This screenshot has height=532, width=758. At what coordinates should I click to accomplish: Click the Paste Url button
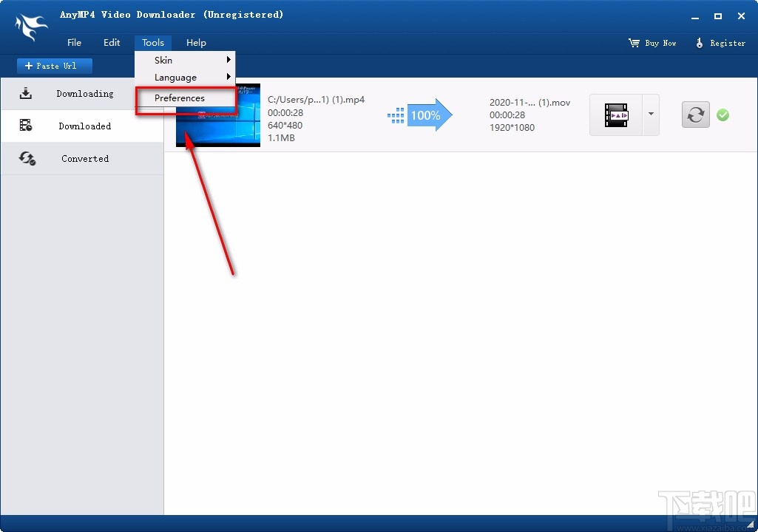(x=55, y=66)
